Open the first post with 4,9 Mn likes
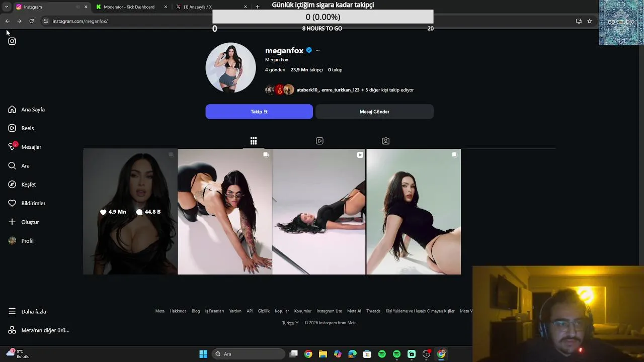 click(130, 212)
